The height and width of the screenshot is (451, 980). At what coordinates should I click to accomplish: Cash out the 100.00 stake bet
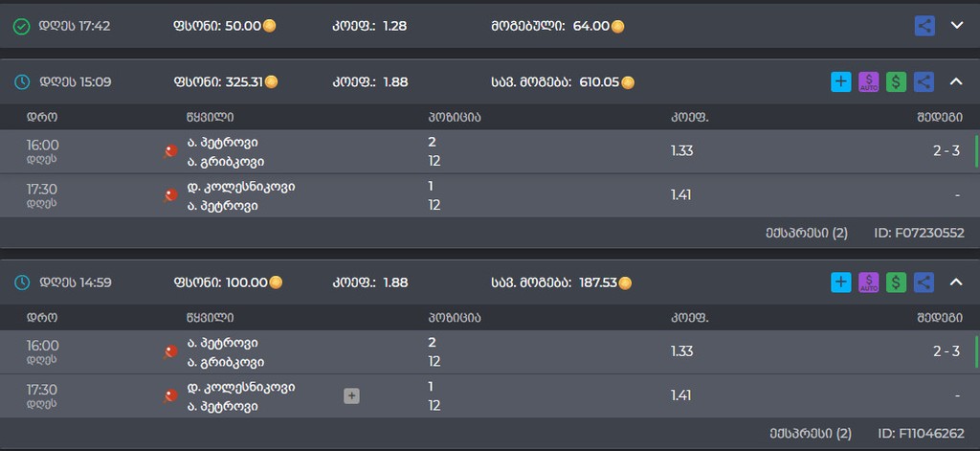click(896, 282)
